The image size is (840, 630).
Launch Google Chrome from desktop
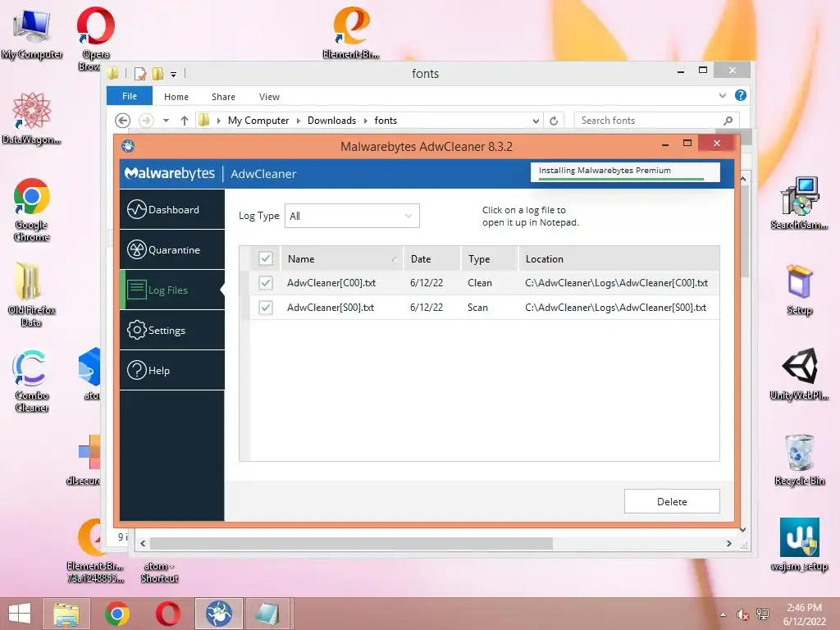(x=32, y=210)
